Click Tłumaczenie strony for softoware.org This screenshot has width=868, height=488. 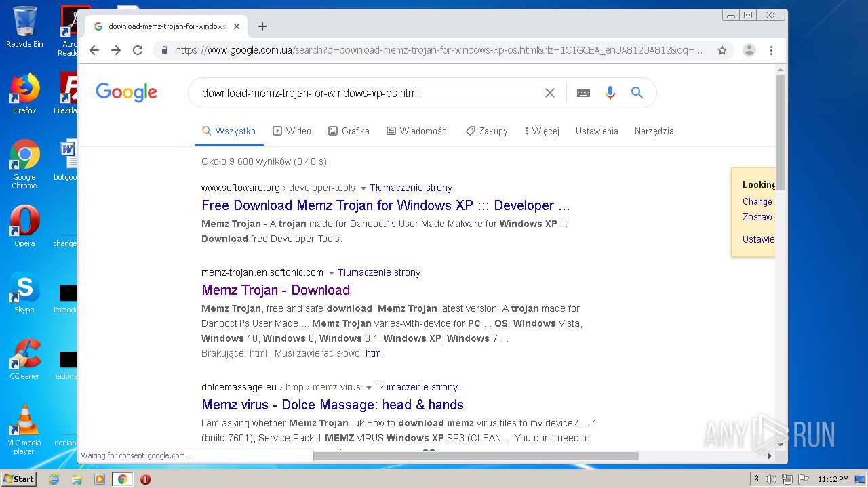[x=411, y=188]
